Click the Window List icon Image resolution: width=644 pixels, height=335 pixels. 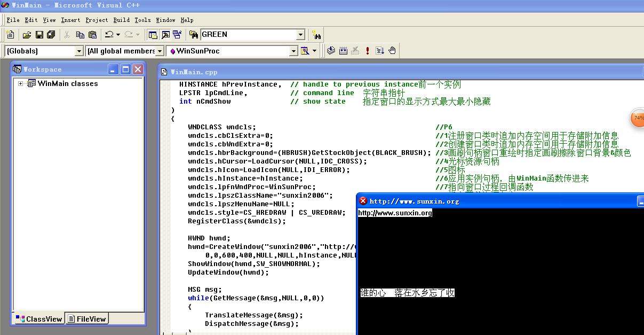click(x=177, y=35)
